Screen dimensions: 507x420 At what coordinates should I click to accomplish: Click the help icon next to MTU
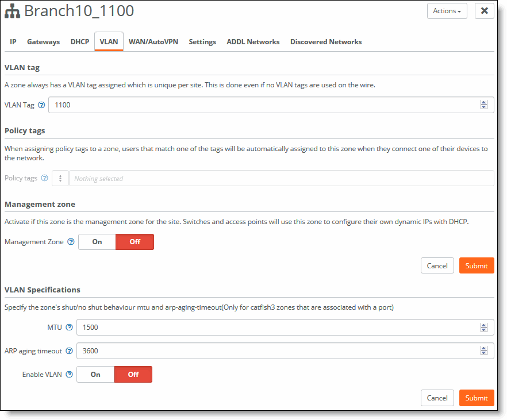[x=69, y=327]
